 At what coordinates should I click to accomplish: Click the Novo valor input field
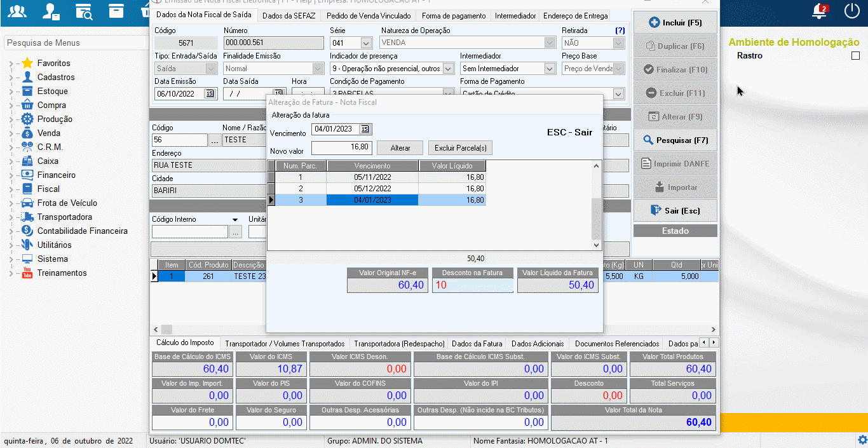pos(341,147)
